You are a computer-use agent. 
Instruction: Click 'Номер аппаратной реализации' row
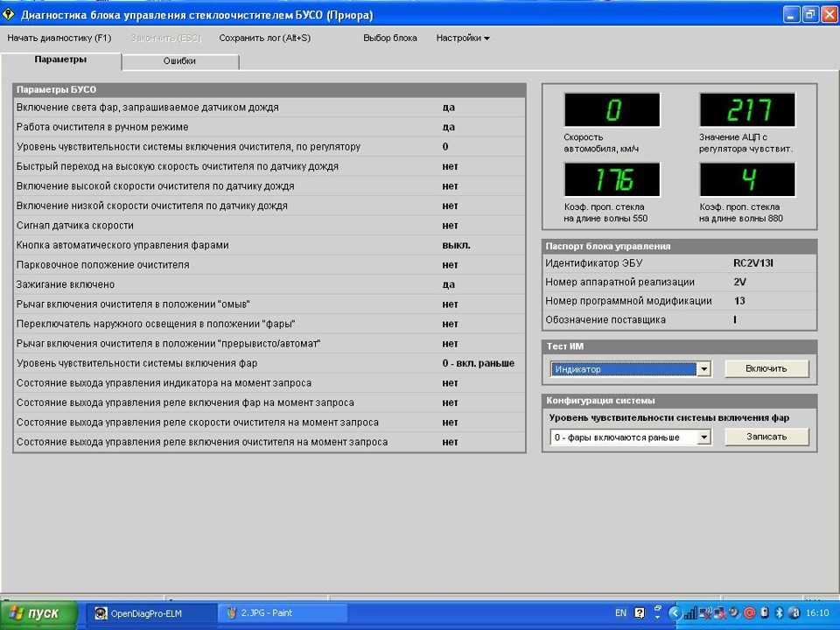pos(679,282)
